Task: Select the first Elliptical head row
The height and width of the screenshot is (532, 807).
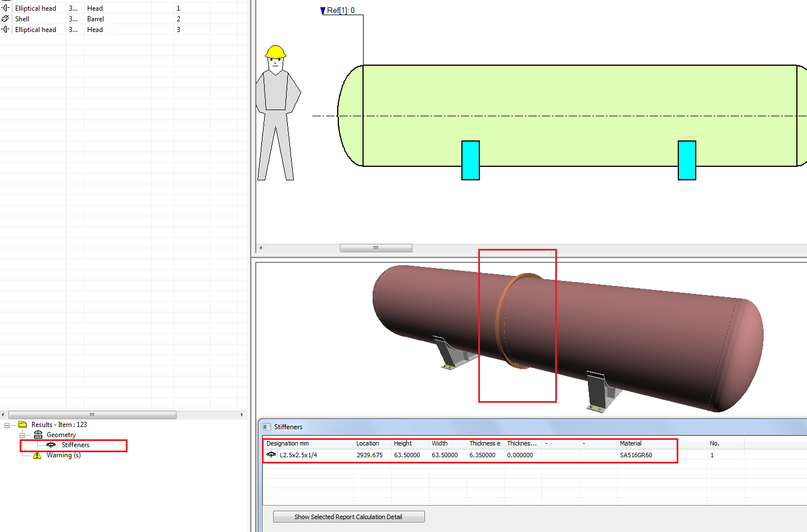Action: (x=35, y=8)
